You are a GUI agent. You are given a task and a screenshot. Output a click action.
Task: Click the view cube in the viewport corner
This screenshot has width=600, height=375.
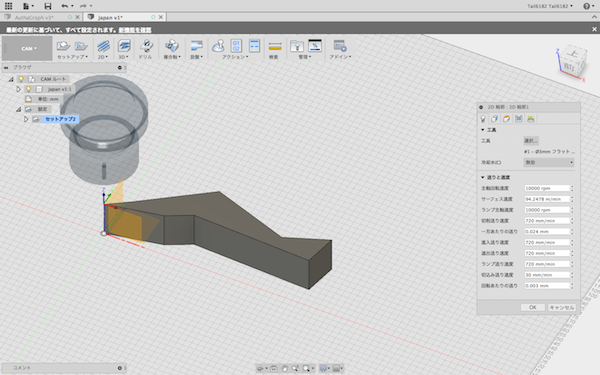[x=572, y=63]
